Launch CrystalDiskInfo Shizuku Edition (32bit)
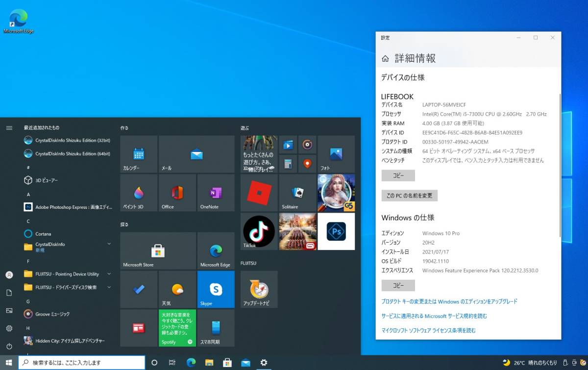The image size is (588, 370). pos(67,140)
